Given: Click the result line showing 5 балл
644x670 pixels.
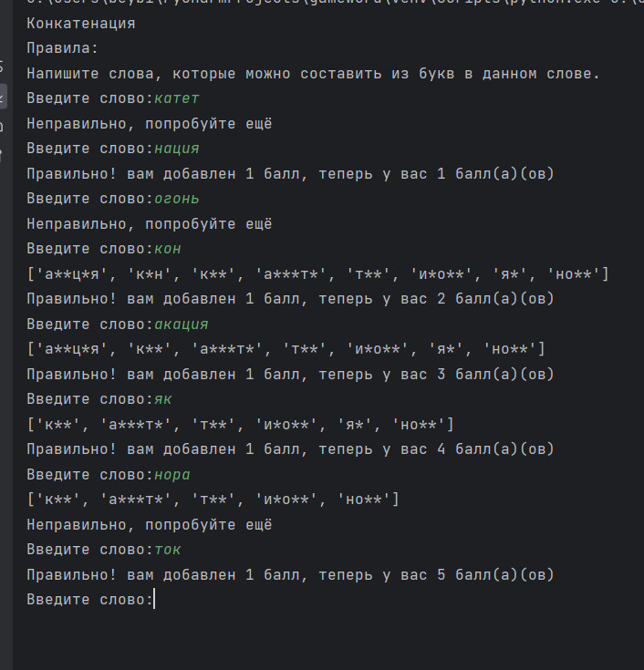Looking at the screenshot, I should pos(290,575).
